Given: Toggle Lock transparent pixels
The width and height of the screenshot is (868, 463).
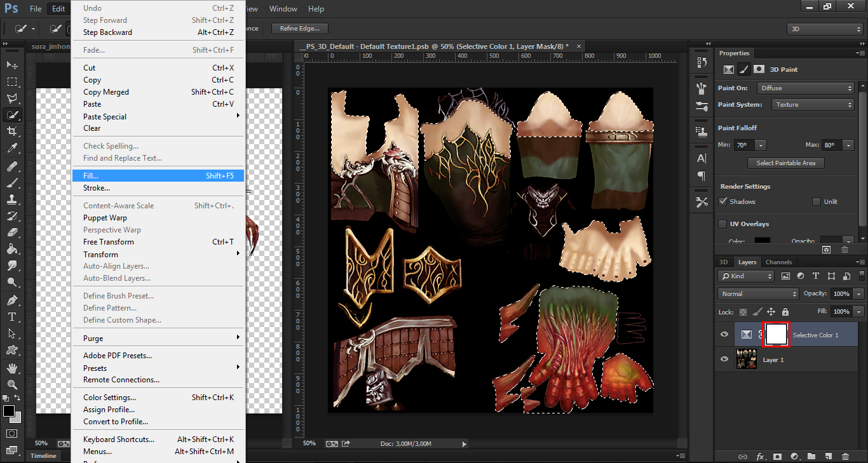Looking at the screenshot, I should [x=743, y=312].
